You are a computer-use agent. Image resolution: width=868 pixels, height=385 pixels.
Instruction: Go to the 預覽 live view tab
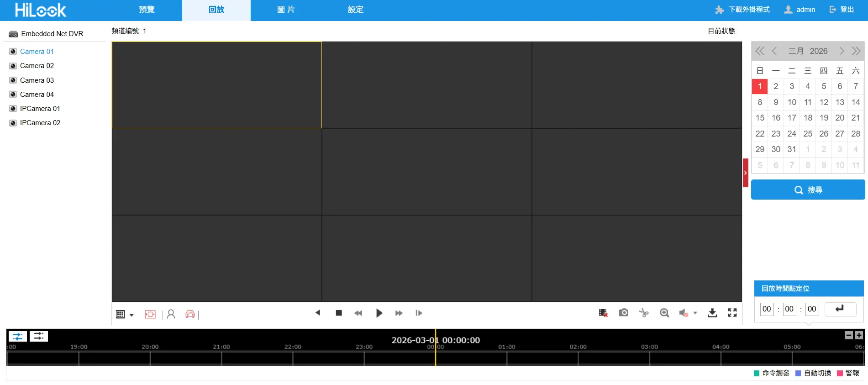147,10
